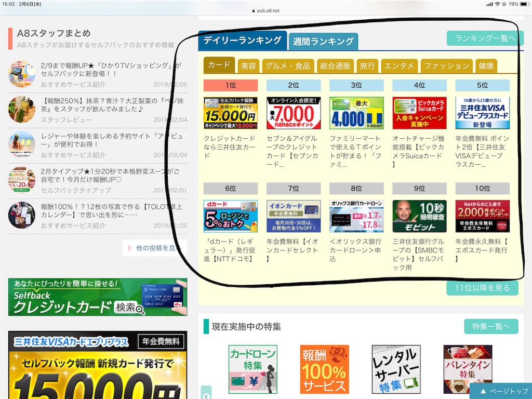Open the 三井住友VISAデビュープラスカード rank 5 banner
Screen dimensions: 532x399
tap(482, 113)
